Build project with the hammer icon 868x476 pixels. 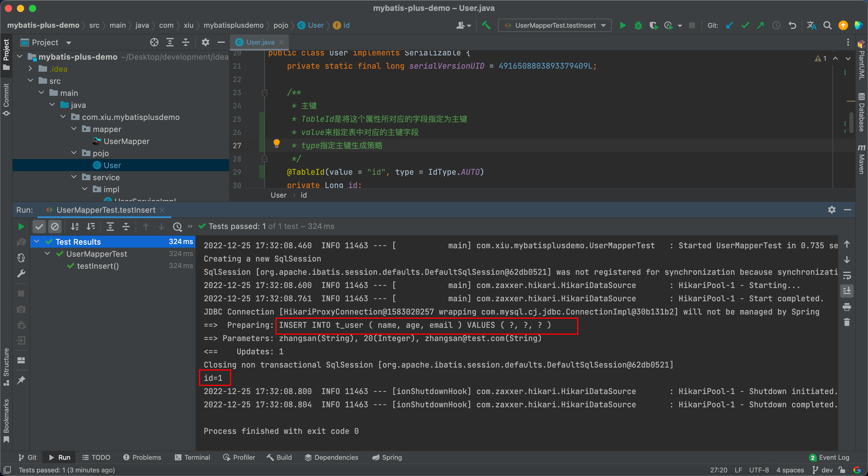486,25
